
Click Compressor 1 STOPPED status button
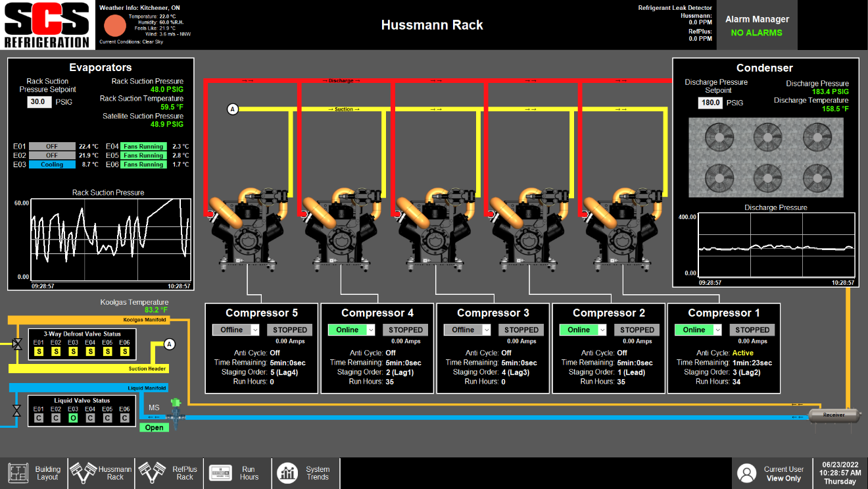point(752,330)
